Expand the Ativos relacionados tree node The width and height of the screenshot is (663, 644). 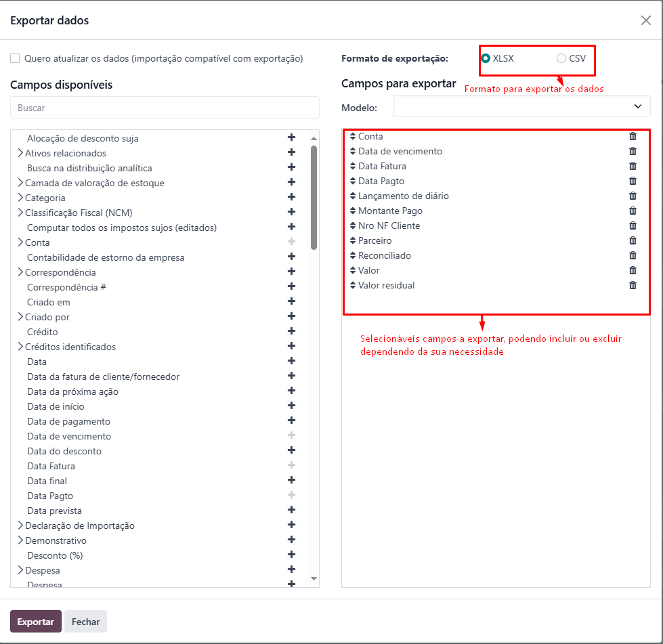tap(20, 153)
